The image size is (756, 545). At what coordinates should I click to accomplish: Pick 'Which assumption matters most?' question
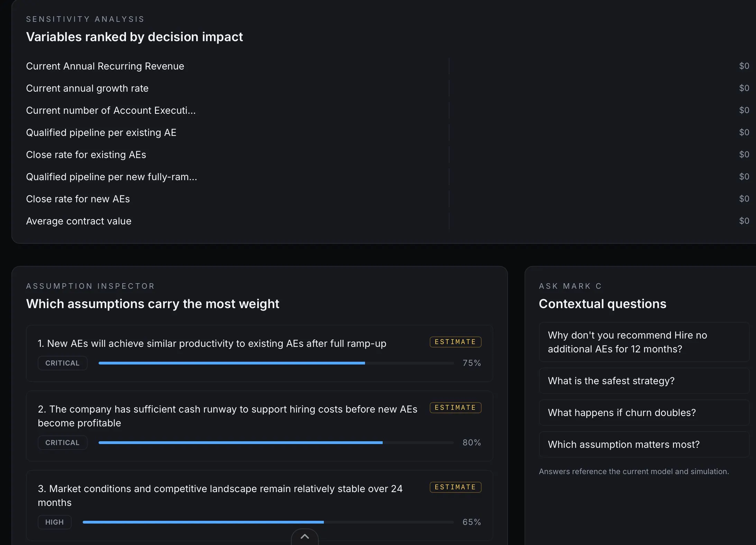[x=644, y=444]
